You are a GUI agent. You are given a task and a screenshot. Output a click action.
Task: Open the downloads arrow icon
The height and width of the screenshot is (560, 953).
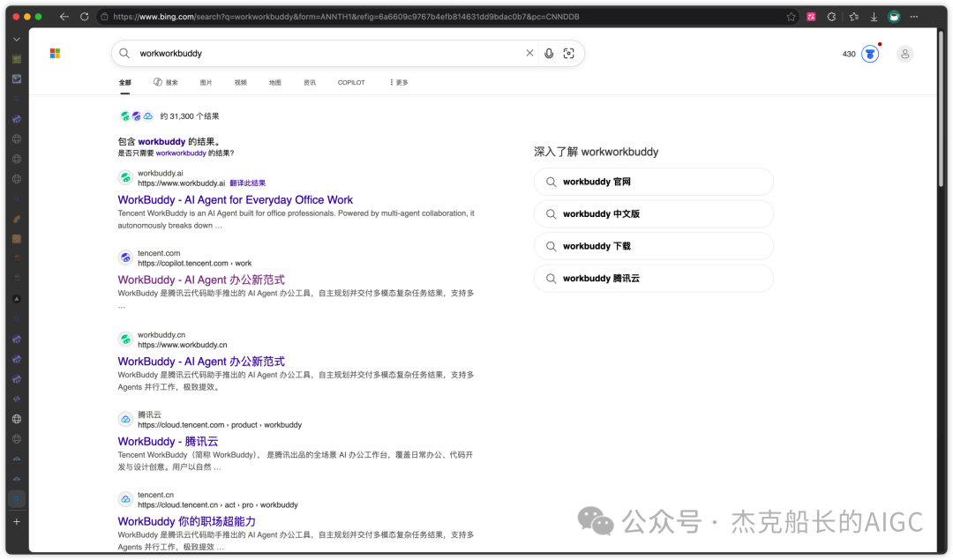[874, 17]
